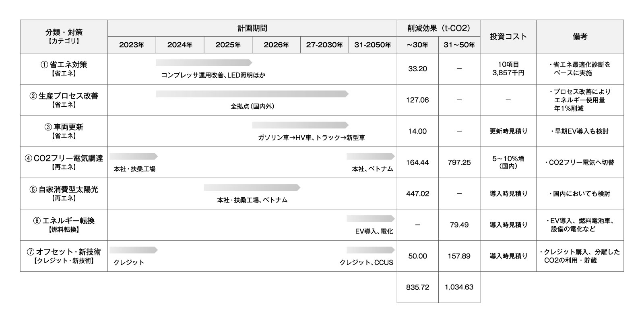This screenshot has width=644, height=322.
Task: Click the total 835.72 cell
Action: (x=417, y=287)
